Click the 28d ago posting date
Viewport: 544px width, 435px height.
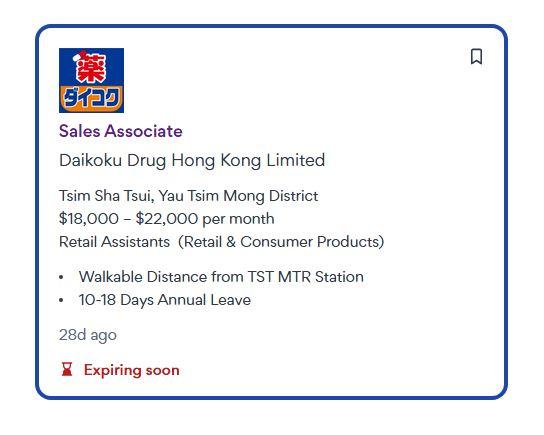click(x=88, y=335)
